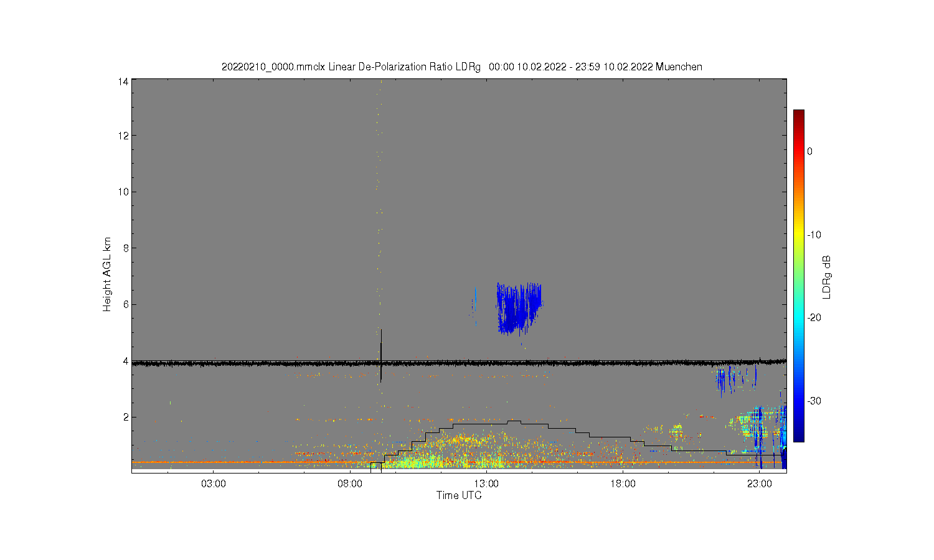Screen dimensions: 934x560
Task: Click the '03:00' time tick label
Action: [x=214, y=483]
